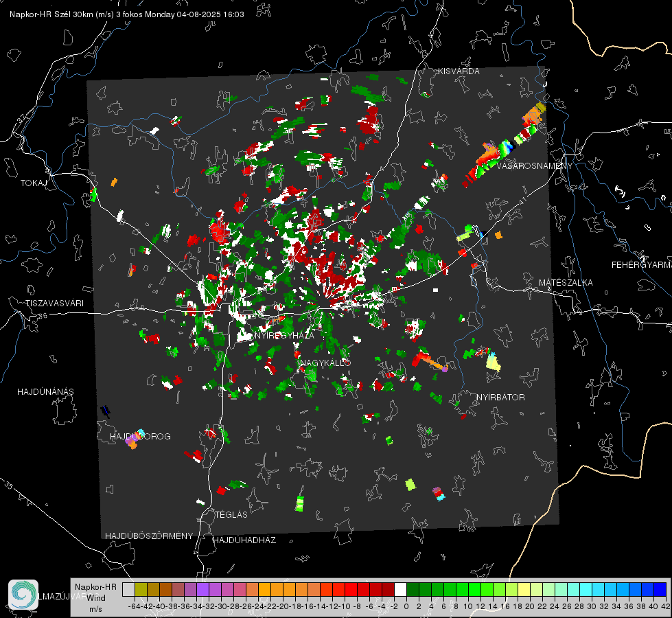Click the road number 36 label
672x618 pixels.
(43, 316)
